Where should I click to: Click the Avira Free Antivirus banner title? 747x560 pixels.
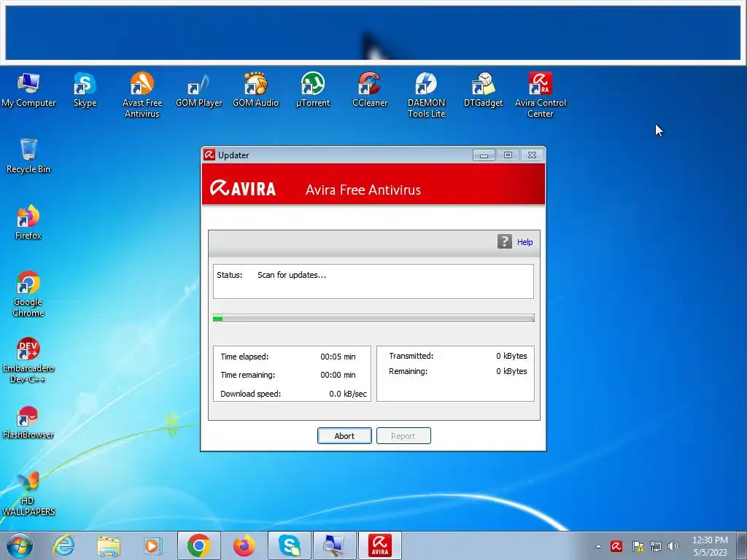(x=363, y=190)
